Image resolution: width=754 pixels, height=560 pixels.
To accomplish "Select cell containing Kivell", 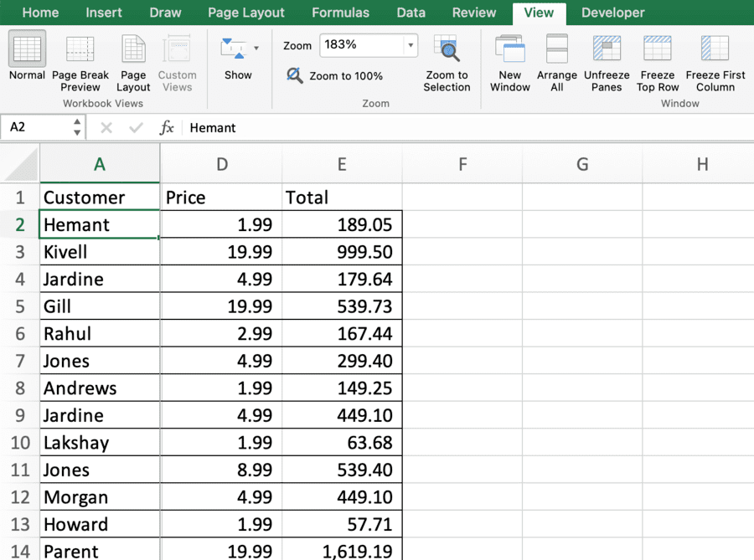I will pyautogui.click(x=100, y=252).
